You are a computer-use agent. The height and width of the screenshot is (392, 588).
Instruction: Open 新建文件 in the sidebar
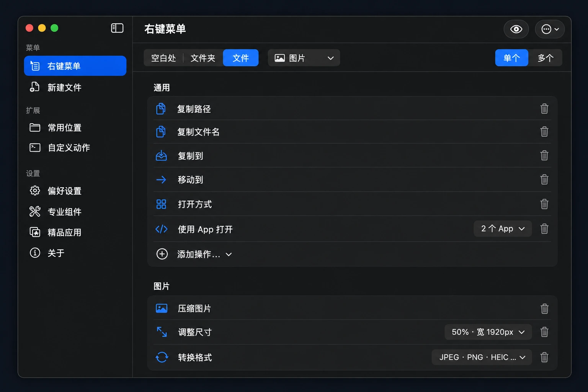(x=75, y=87)
